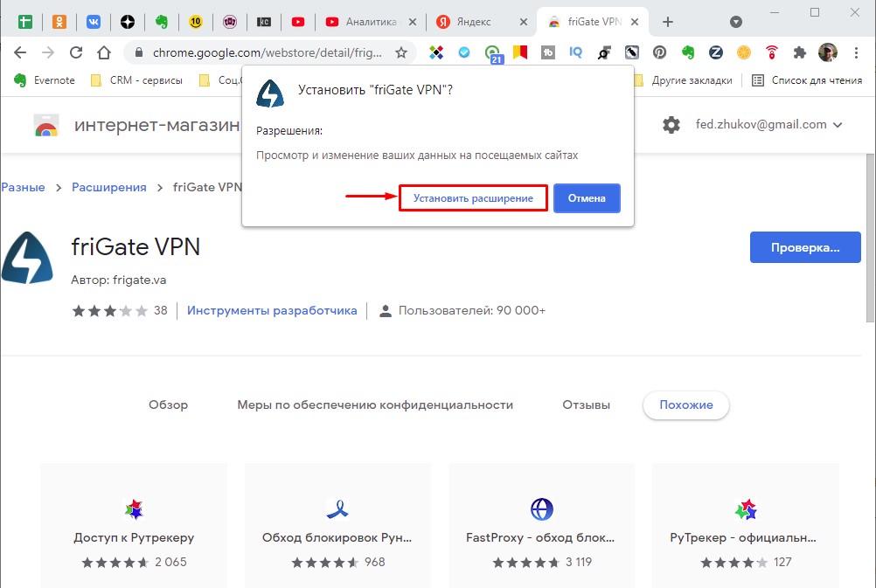Click the red wifi signal extension icon
Screen dimensions: 876x588
pyautogui.click(x=772, y=52)
